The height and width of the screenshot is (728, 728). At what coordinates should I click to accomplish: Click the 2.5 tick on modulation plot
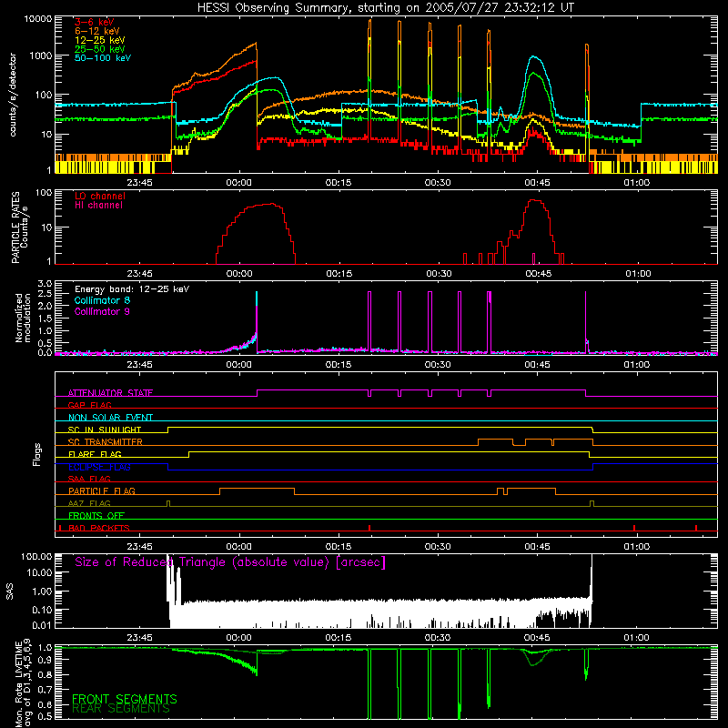(x=45, y=294)
